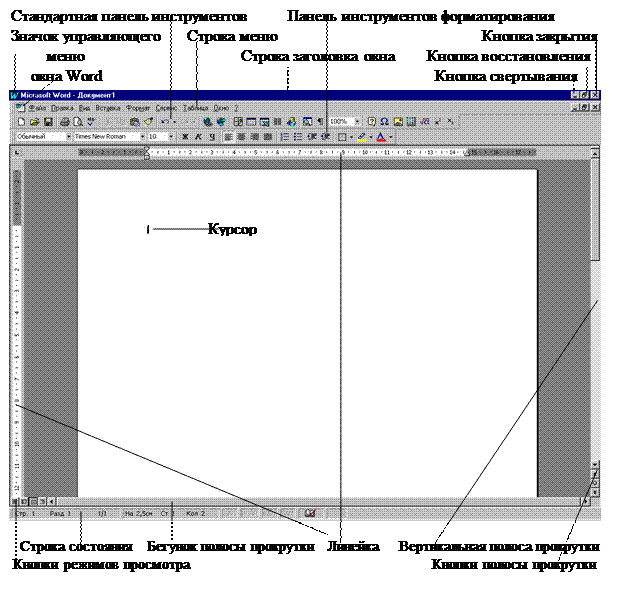Click the bulleted list icon
This screenshot has width=628, height=589.
pos(298,136)
